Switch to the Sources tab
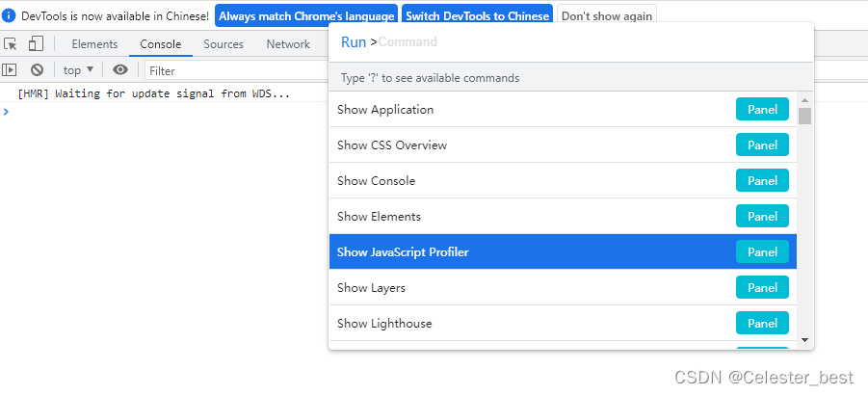The image size is (868, 395). pyautogui.click(x=224, y=44)
